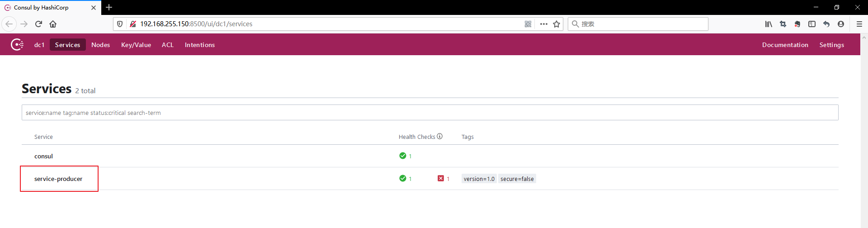The image size is (868, 228).
Task: Click the Service column header
Action: [43, 137]
